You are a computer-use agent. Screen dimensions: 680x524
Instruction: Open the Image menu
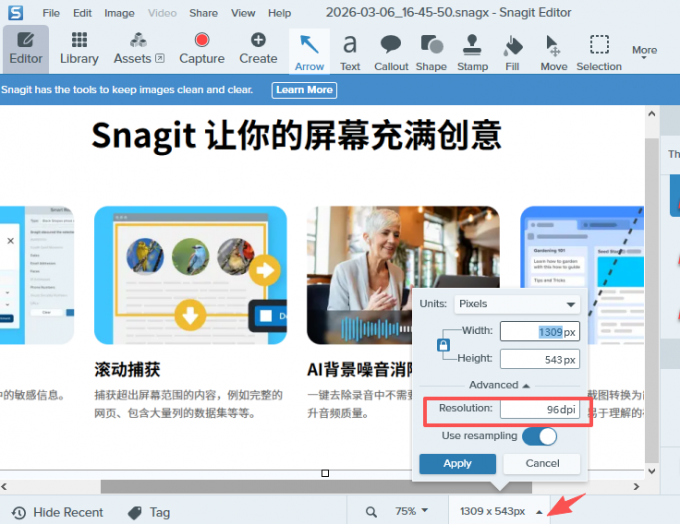(119, 13)
